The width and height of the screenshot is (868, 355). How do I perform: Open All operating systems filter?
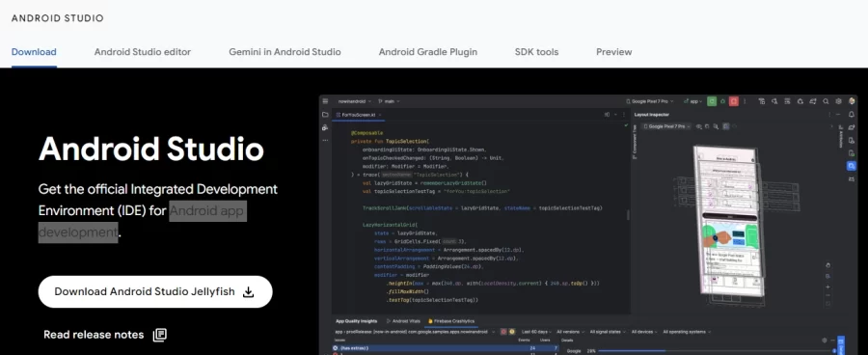click(687, 332)
